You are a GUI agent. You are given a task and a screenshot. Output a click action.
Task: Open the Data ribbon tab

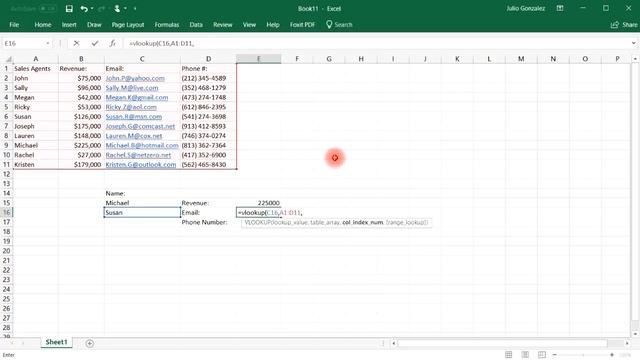tap(196, 25)
